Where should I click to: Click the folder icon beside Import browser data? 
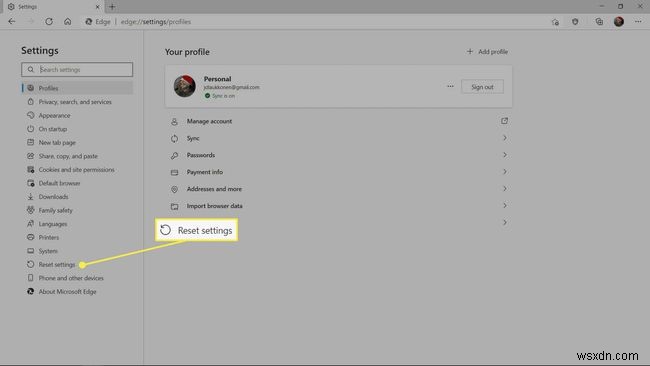coord(175,206)
